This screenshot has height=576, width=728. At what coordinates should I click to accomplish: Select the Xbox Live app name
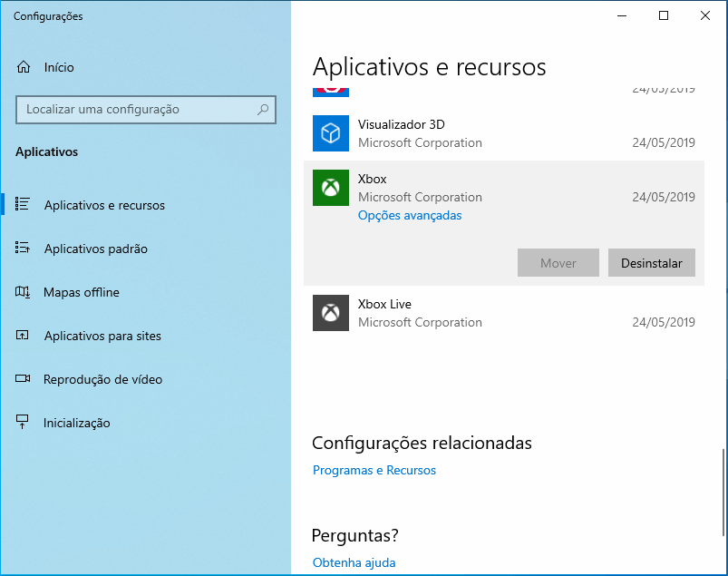click(x=384, y=304)
